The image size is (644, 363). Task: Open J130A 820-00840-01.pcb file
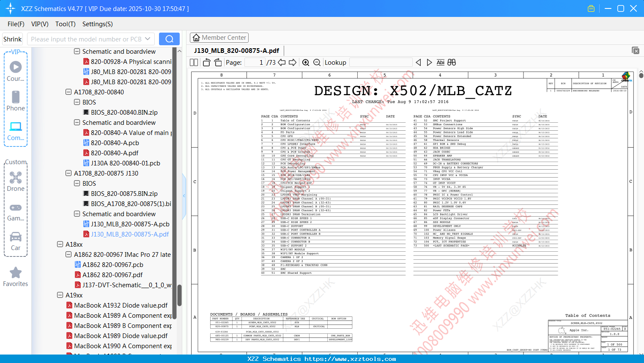click(x=122, y=163)
